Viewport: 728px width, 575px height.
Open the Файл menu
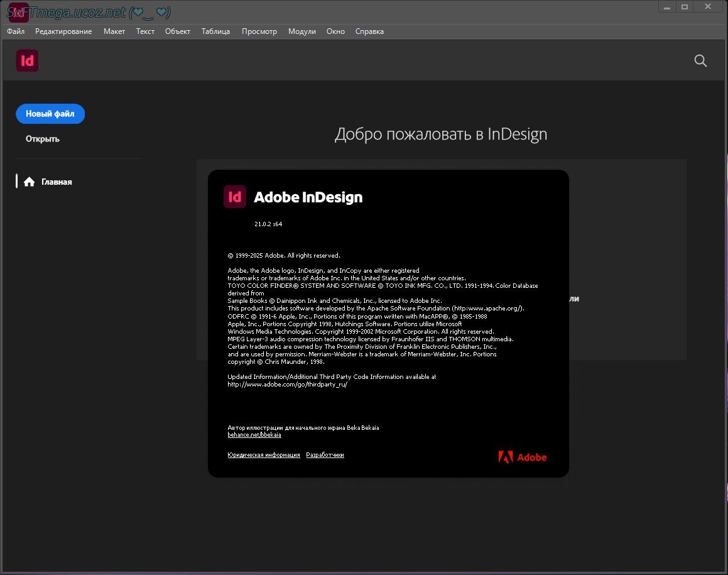click(x=16, y=31)
